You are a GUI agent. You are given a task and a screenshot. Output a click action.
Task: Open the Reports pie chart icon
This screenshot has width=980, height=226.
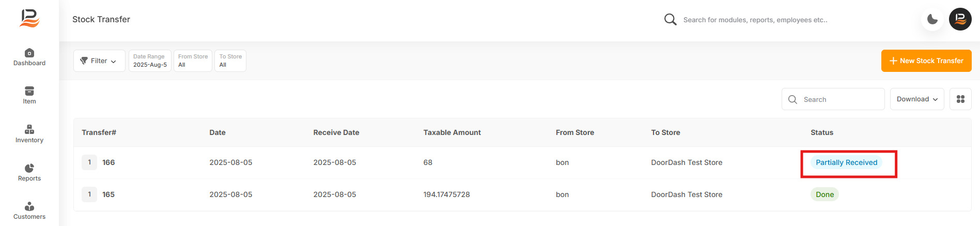point(29,168)
